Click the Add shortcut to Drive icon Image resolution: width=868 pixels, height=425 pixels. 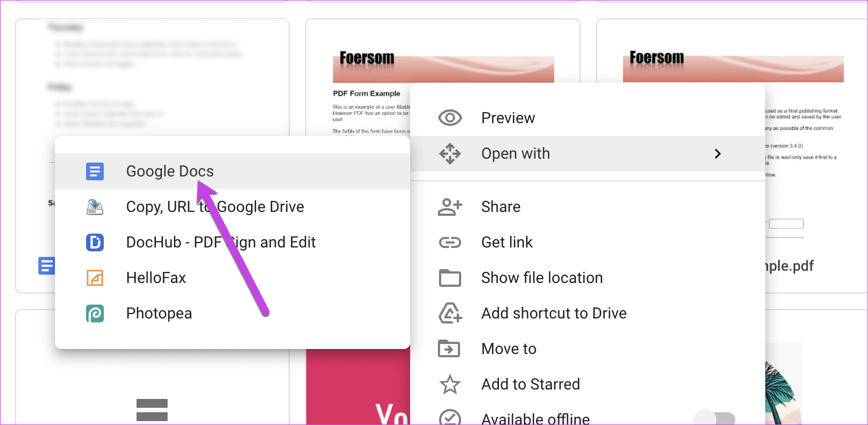click(450, 313)
